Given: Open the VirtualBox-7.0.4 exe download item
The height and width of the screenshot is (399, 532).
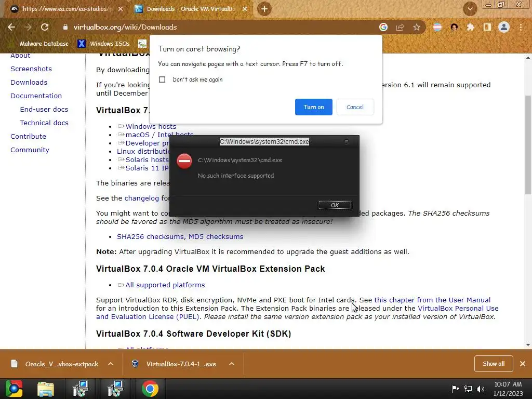Looking at the screenshot, I should coord(175,364).
